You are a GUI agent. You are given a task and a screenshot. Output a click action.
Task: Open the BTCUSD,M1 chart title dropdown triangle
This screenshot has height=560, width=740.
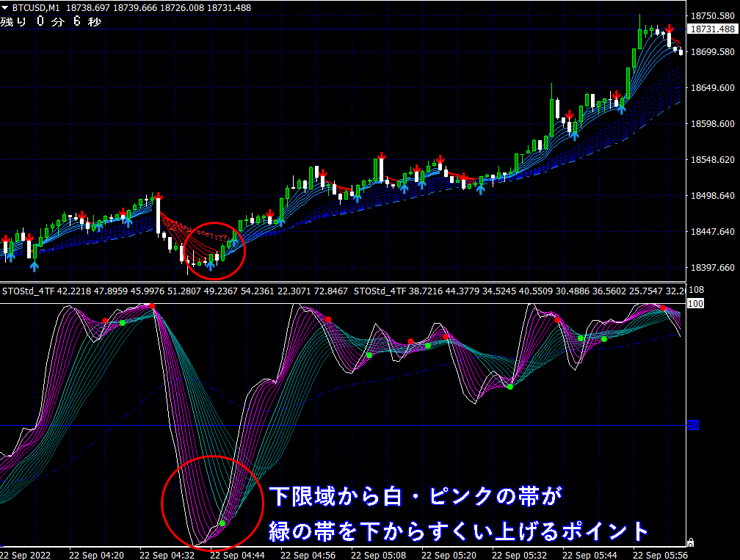[4, 8]
